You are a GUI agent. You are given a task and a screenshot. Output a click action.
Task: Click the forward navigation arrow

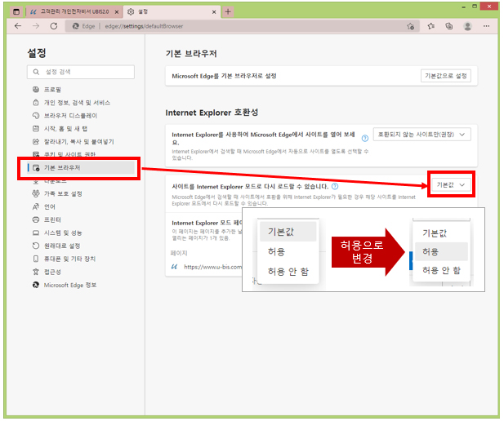click(36, 26)
